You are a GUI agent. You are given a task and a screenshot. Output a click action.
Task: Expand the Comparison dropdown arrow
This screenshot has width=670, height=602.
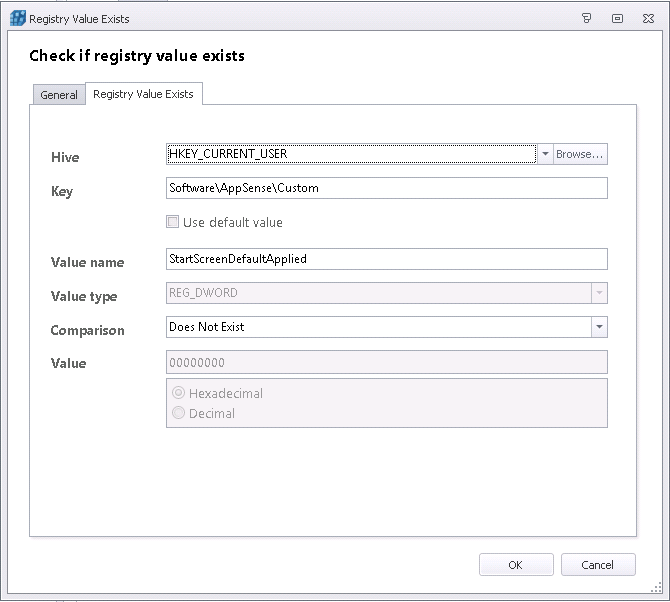click(599, 327)
